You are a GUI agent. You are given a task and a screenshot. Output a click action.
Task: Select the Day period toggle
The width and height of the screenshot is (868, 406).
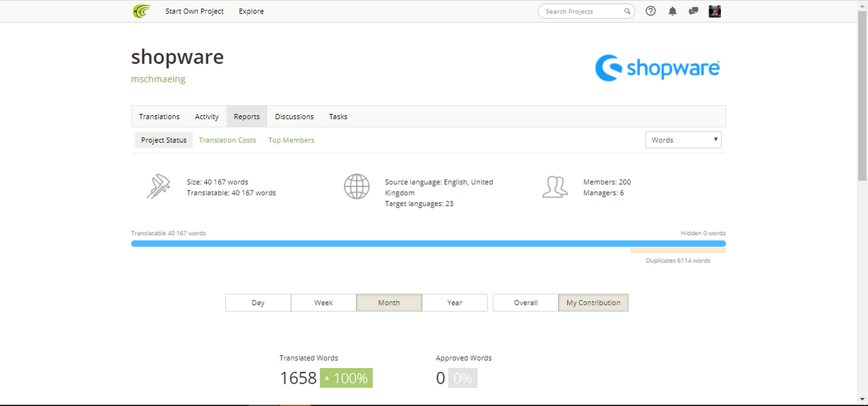click(258, 302)
